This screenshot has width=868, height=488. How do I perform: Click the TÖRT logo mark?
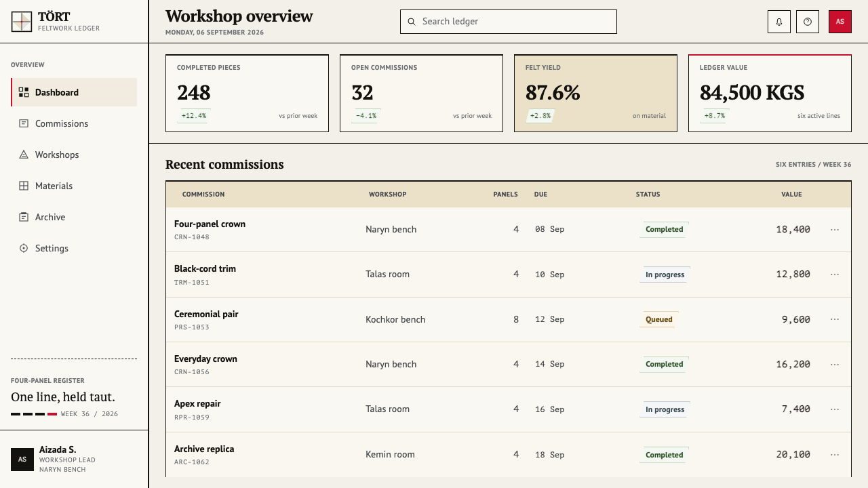pos(22,22)
